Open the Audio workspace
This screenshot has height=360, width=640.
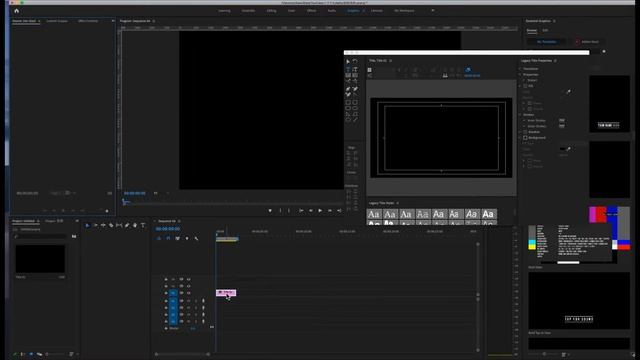(x=332, y=11)
